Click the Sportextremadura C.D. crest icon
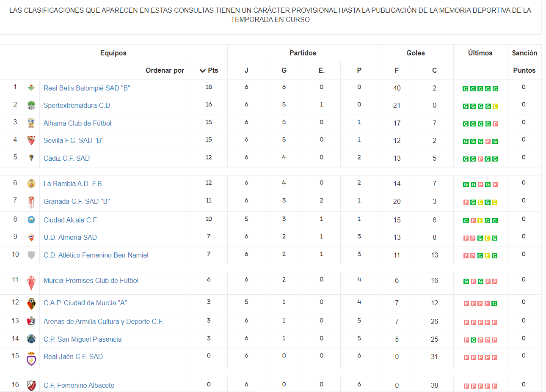 [31, 105]
